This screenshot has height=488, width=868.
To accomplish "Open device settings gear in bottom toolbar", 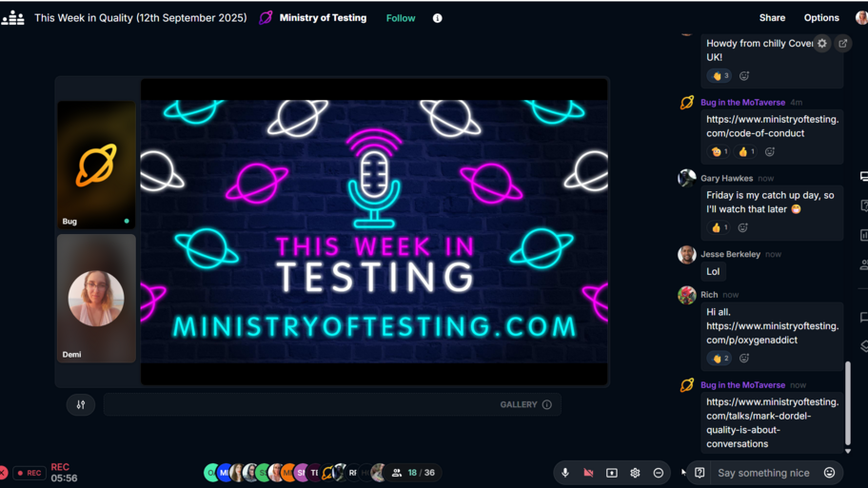I will pos(635,473).
